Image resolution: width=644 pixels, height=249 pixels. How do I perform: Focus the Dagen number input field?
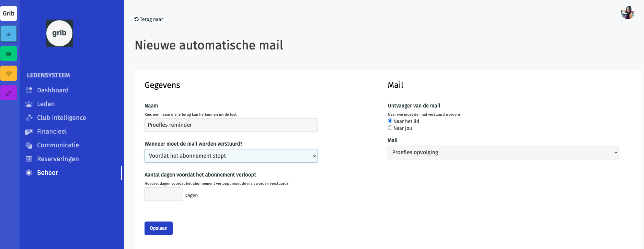164,194
